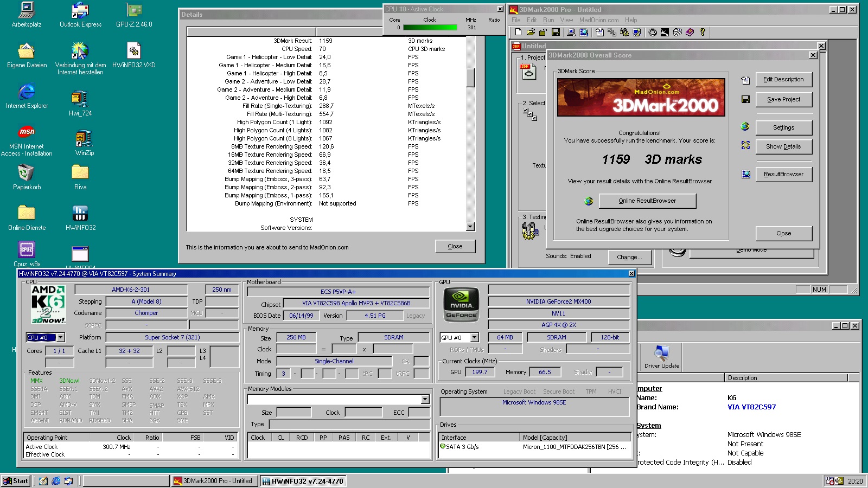
Task: Click the Open project folder toolbar icon
Action: (531, 33)
